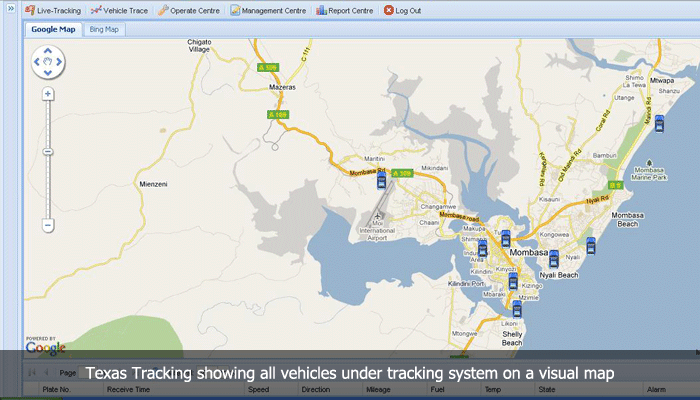Zoom in with the plus button
The width and height of the screenshot is (700, 400).
pyautogui.click(x=48, y=94)
